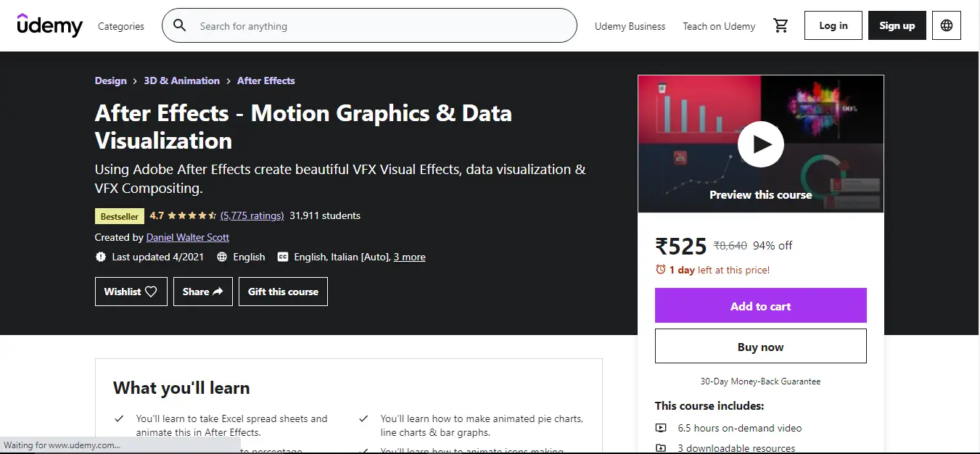This screenshot has height=454, width=980.
Task: Expand the 3 more languages list
Action: (409, 256)
